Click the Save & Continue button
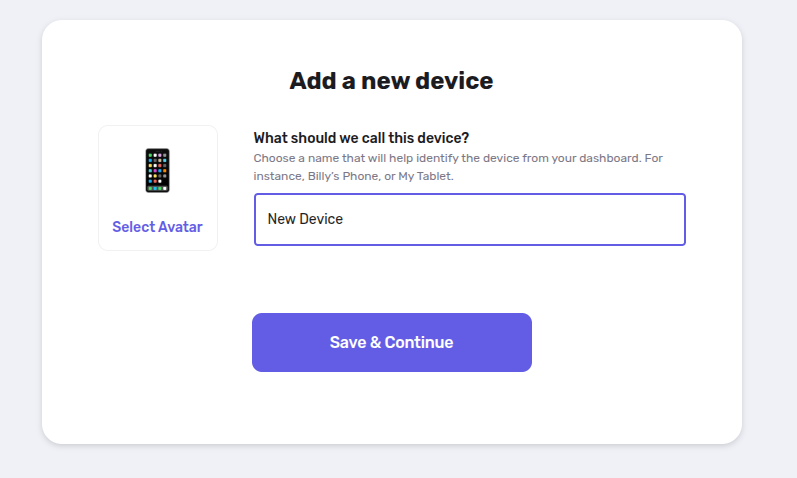 [x=392, y=342]
